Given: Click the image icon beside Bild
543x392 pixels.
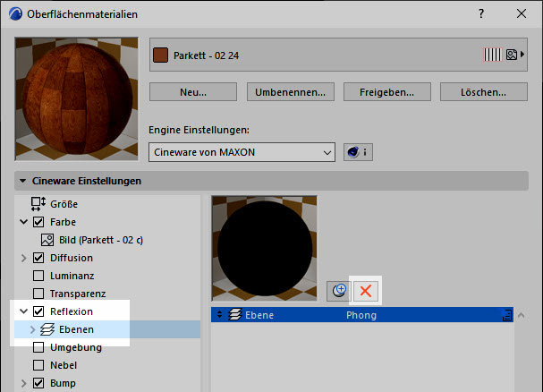Looking at the screenshot, I should tap(47, 240).
